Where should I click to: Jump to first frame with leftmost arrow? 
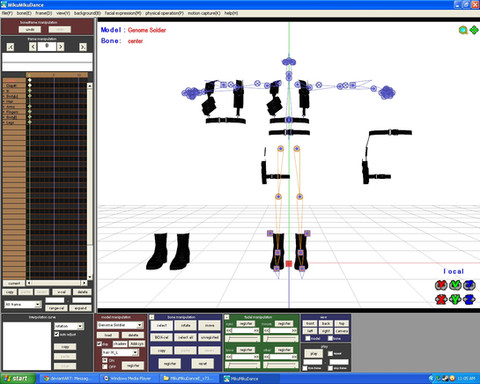tap(10, 47)
